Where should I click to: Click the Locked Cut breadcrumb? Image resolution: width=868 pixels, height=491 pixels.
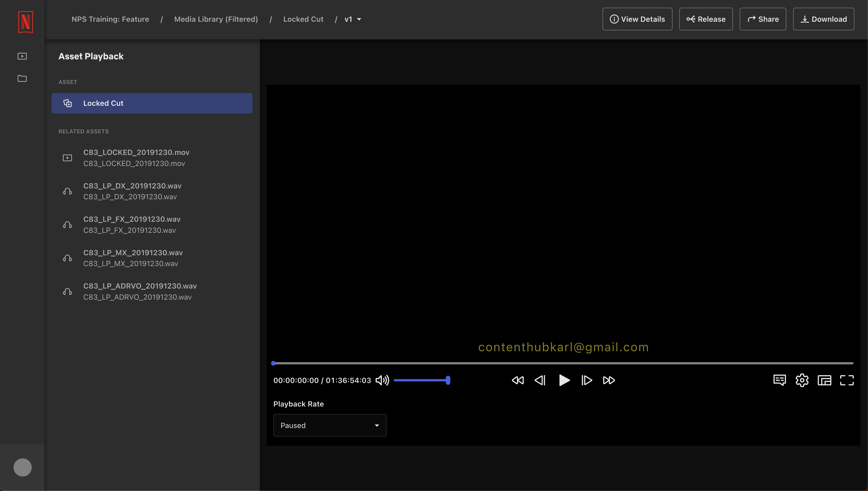coord(303,19)
